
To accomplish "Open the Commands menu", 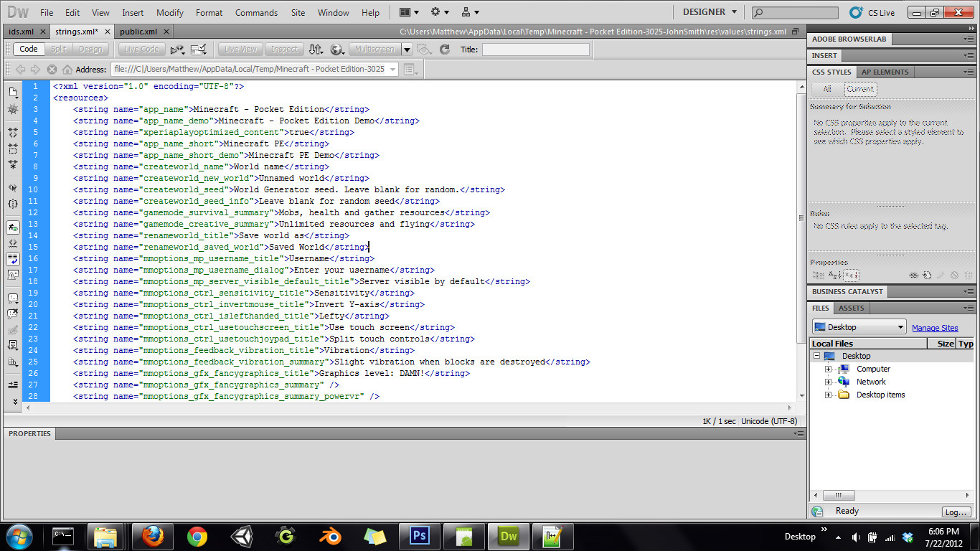I will [x=256, y=13].
